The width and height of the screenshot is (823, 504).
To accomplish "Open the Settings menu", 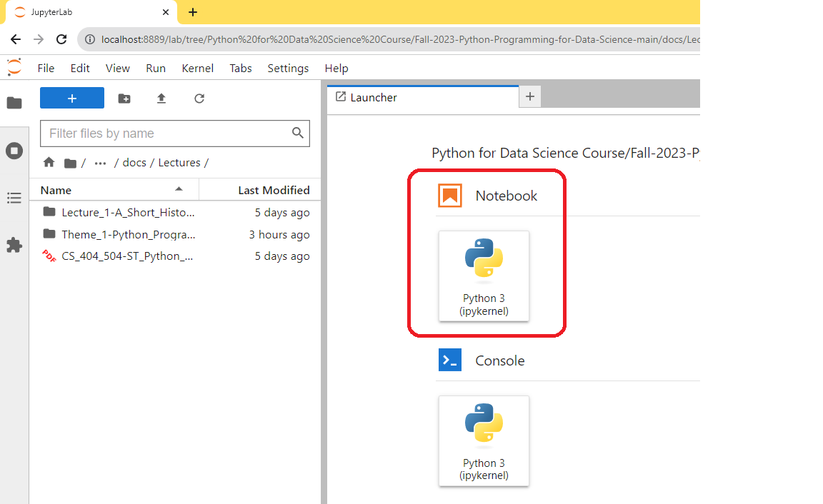I will [288, 69].
